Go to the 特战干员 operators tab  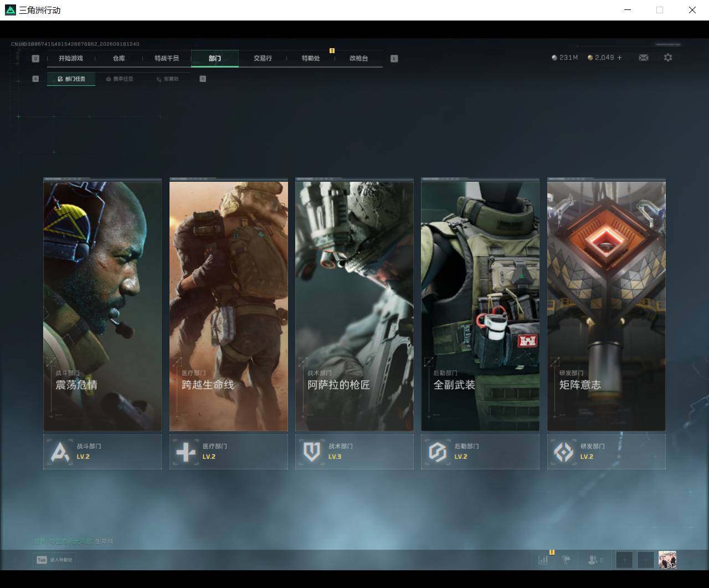click(167, 58)
